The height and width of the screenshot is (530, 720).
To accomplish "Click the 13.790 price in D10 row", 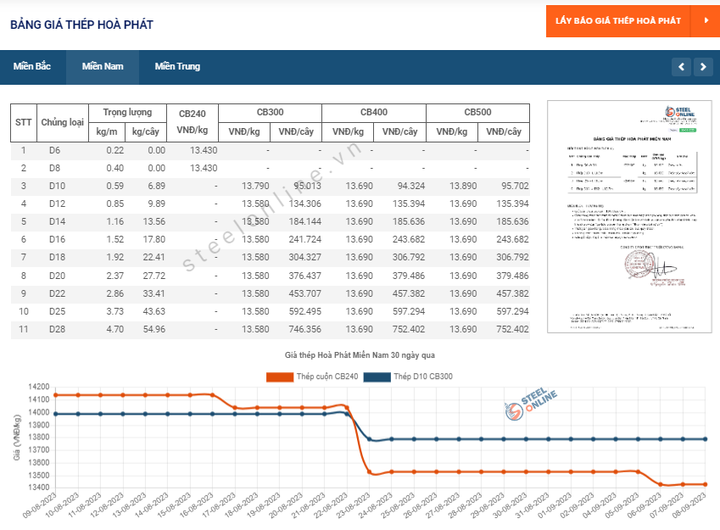I will click(255, 186).
